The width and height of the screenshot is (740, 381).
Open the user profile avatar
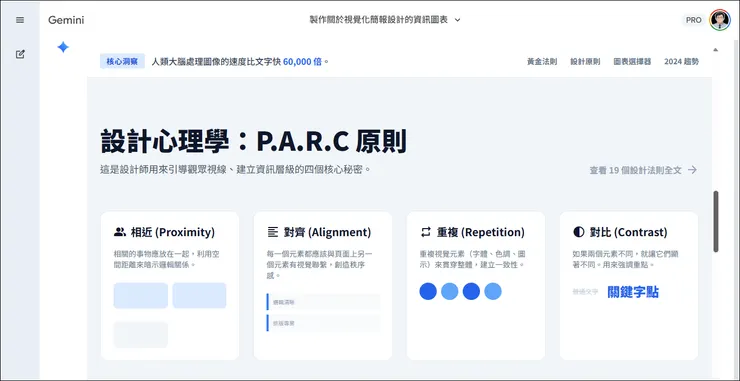click(719, 20)
